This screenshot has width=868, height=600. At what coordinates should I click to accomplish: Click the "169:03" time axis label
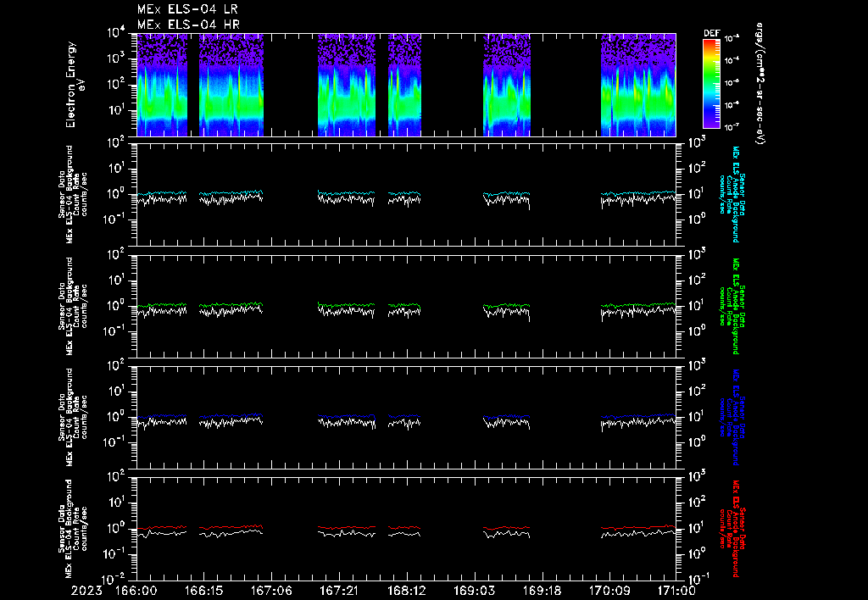pyautogui.click(x=474, y=592)
